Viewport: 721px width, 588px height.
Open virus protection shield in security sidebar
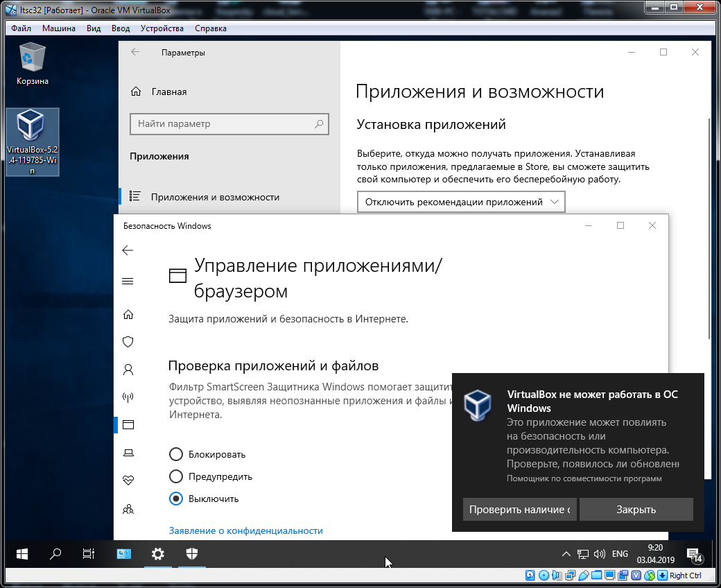128,342
